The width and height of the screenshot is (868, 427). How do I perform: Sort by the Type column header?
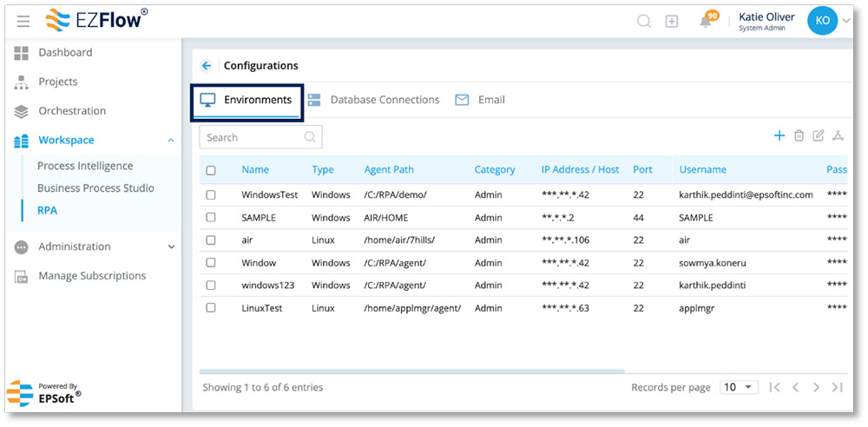tap(323, 170)
